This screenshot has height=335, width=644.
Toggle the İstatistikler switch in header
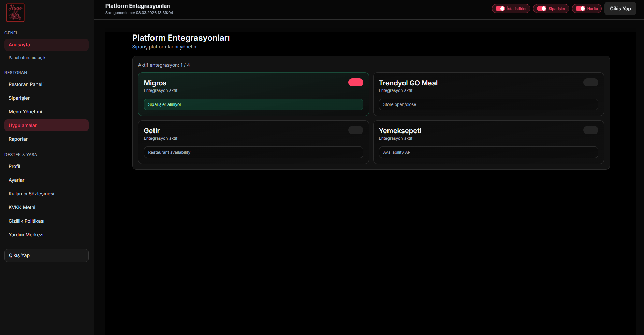click(x=500, y=9)
